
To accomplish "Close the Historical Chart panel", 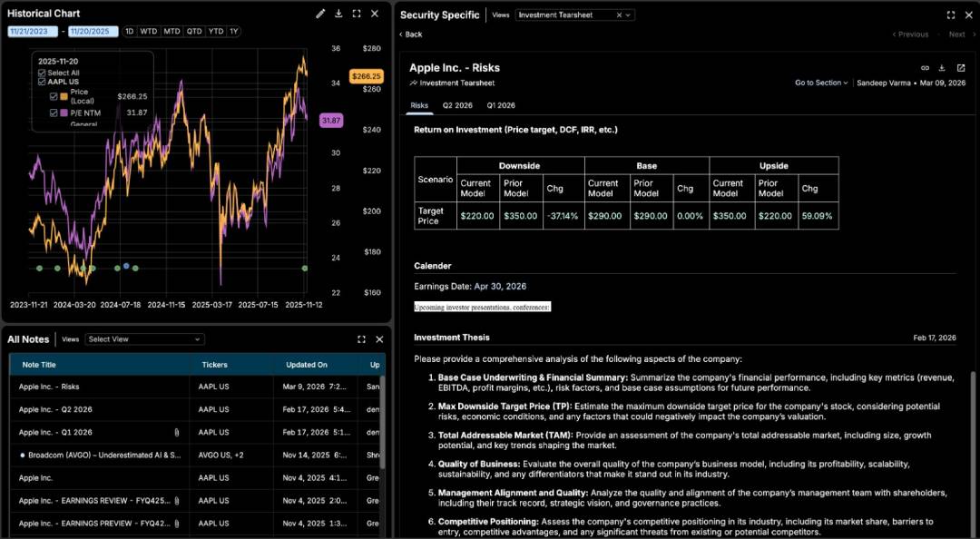I will pyautogui.click(x=375, y=14).
